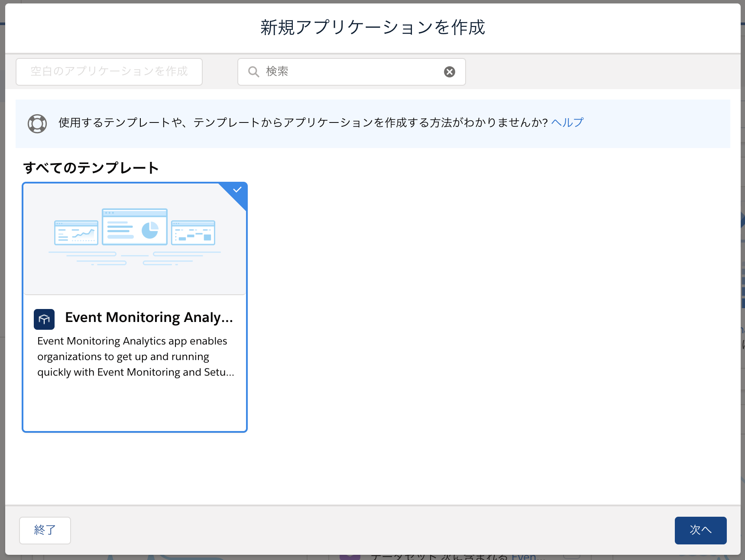Image resolution: width=745 pixels, height=560 pixels.
Task: Click the すべてのテンプレート heading
Action: (91, 168)
